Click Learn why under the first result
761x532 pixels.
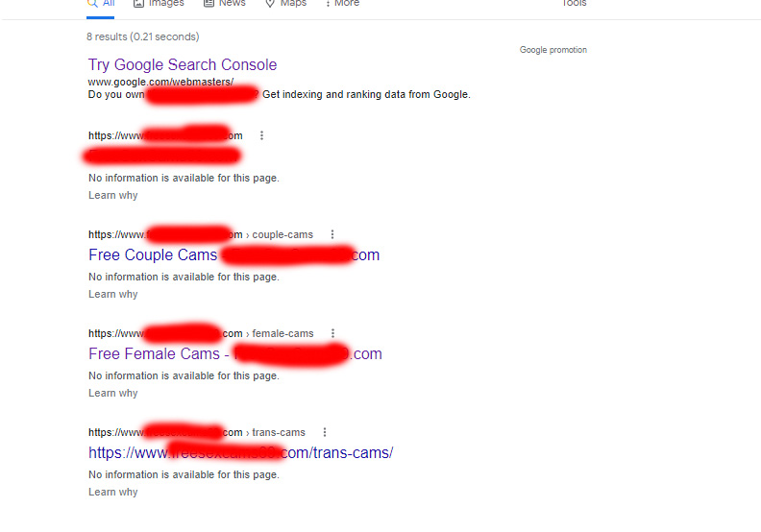(x=113, y=195)
